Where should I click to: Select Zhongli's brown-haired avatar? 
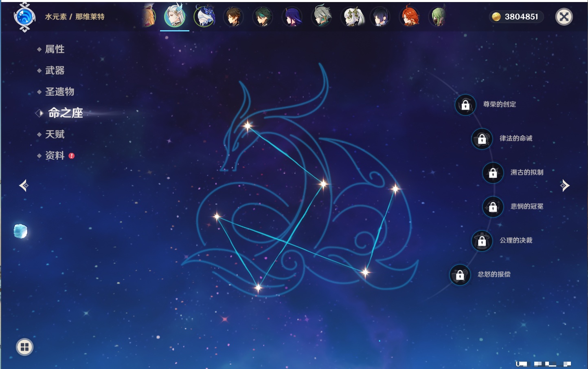[233, 17]
